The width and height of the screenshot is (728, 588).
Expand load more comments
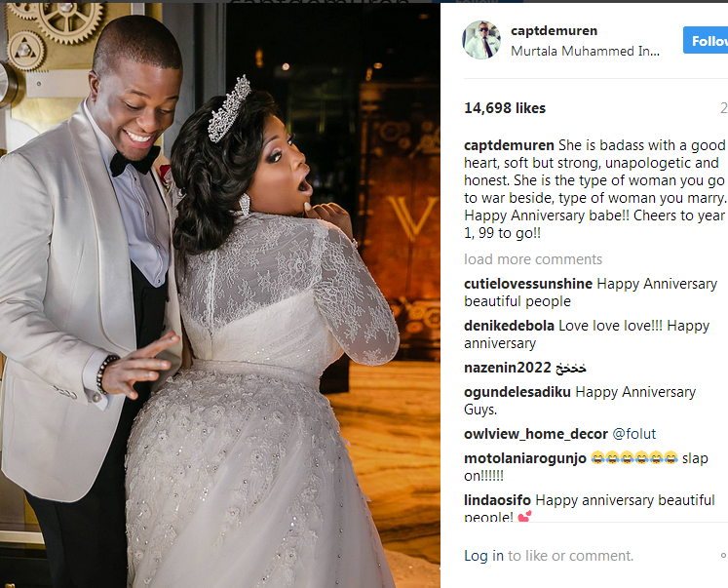tap(533, 259)
